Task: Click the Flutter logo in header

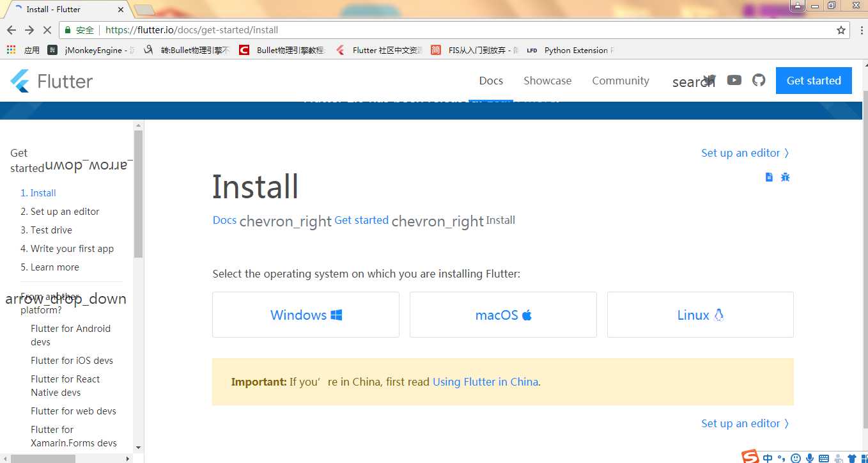Action: point(52,81)
